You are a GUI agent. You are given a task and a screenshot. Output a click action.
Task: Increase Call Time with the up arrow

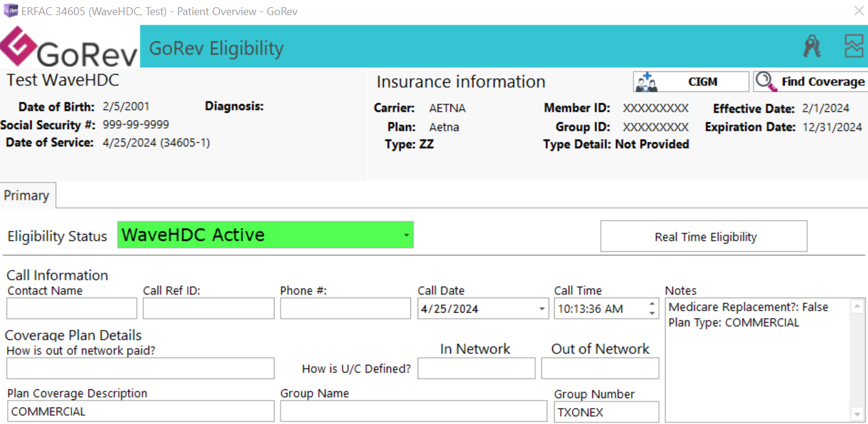click(x=652, y=304)
